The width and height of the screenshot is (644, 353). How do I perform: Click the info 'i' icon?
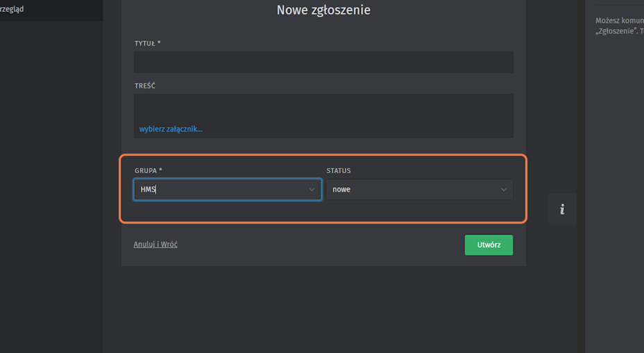point(562,209)
